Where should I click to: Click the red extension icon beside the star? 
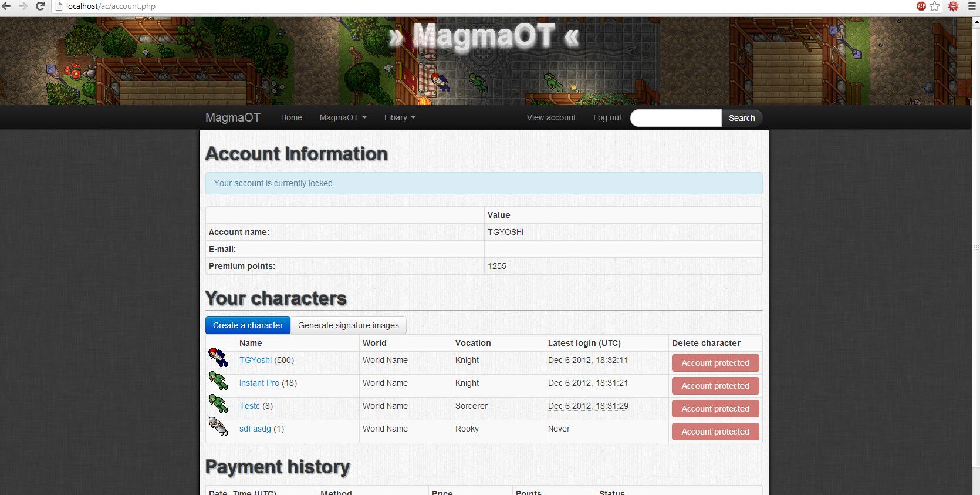click(x=954, y=6)
